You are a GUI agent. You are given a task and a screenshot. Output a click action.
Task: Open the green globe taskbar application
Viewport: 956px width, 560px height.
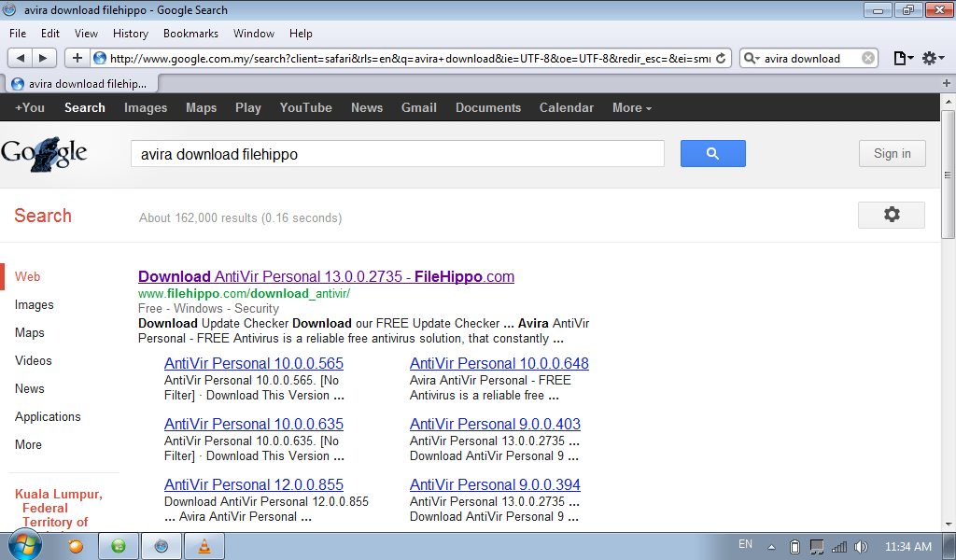coord(119,546)
